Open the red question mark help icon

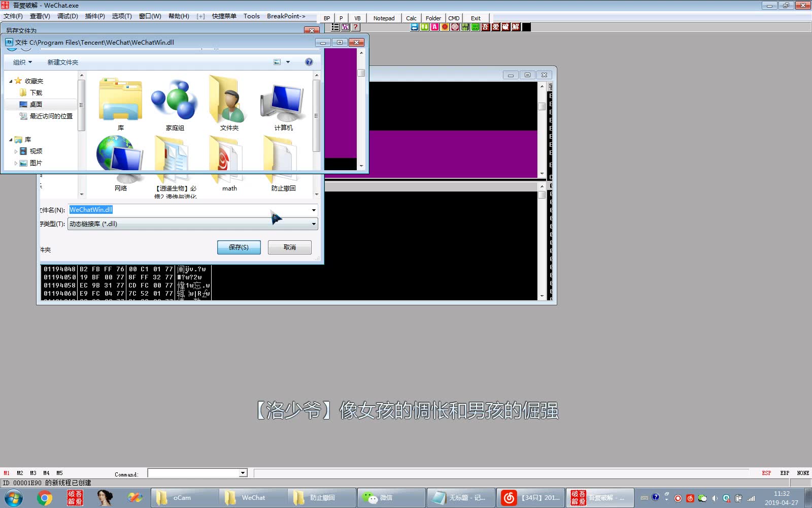tap(356, 27)
